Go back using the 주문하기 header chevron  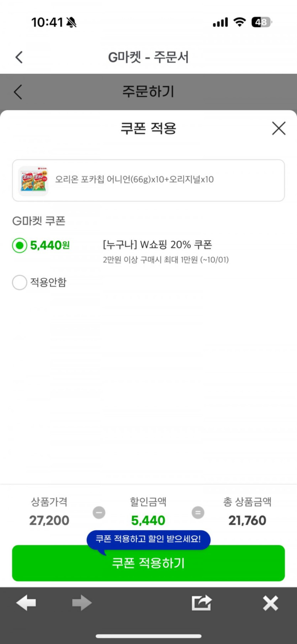point(18,92)
